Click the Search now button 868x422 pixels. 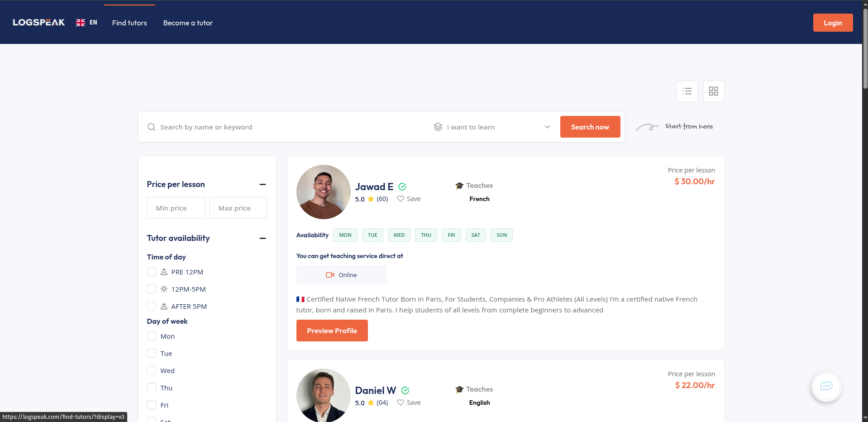(590, 127)
